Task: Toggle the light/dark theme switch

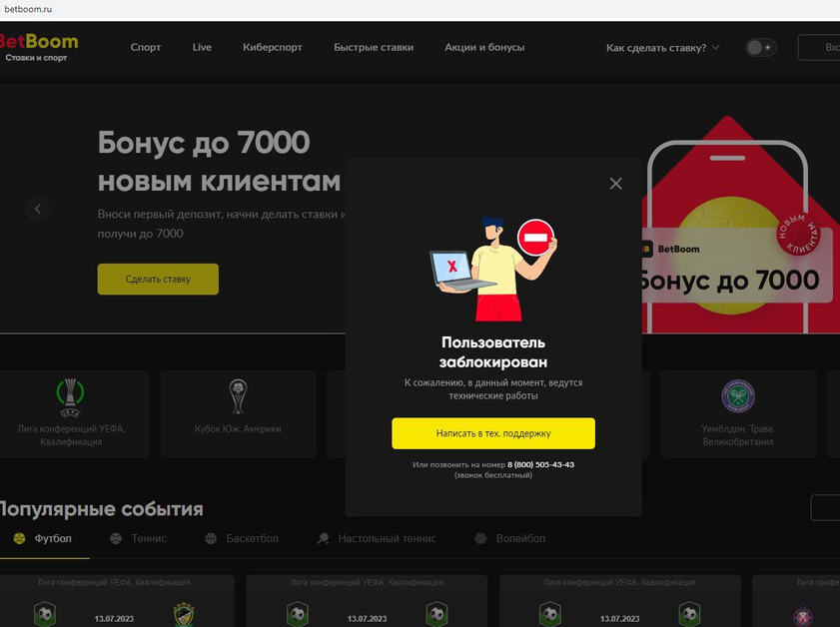Action: coord(761,48)
